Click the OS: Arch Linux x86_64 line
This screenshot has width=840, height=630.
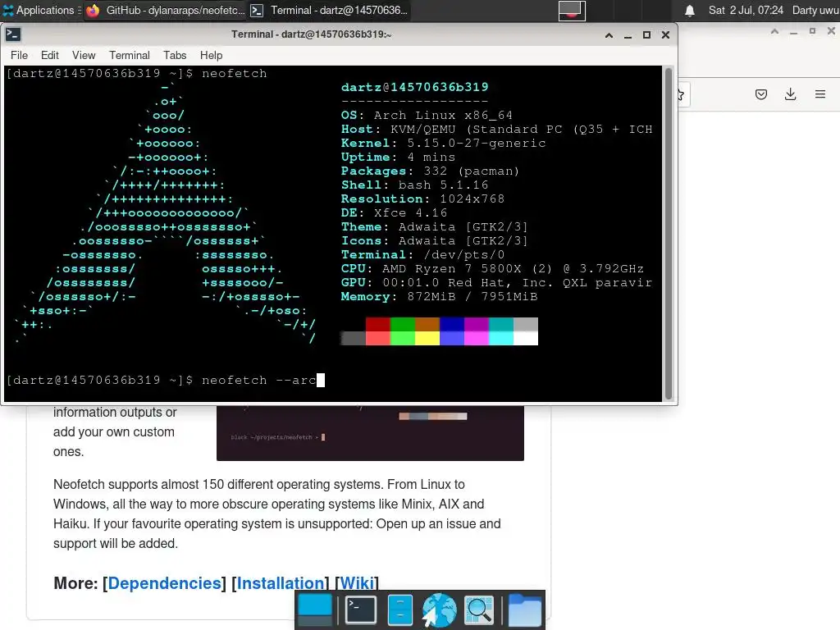click(x=427, y=115)
